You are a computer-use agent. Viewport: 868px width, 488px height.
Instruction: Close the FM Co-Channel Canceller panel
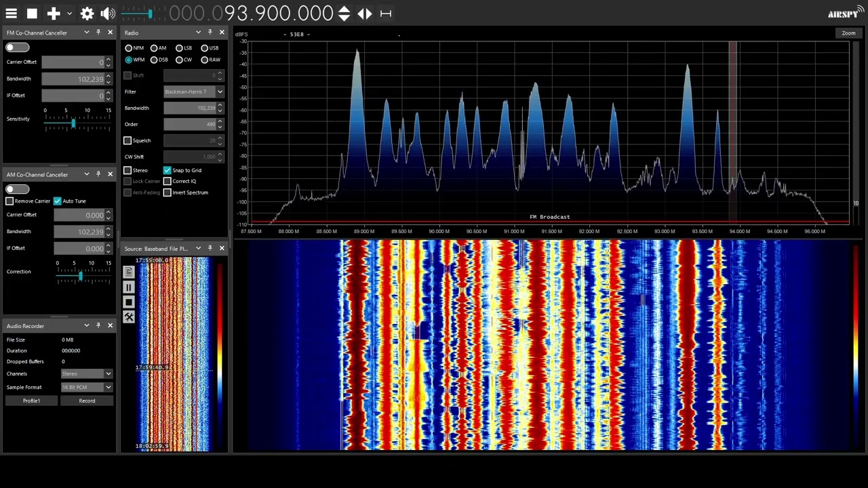(110, 33)
